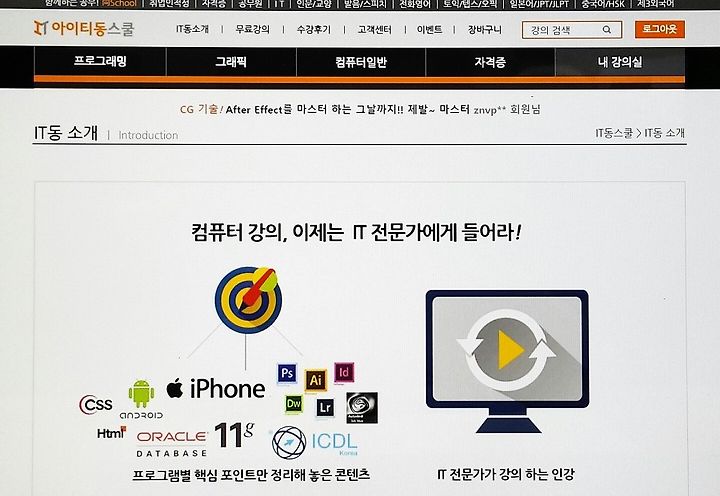
Task: Click the Introduction subtitle text
Action: pyautogui.click(x=148, y=135)
